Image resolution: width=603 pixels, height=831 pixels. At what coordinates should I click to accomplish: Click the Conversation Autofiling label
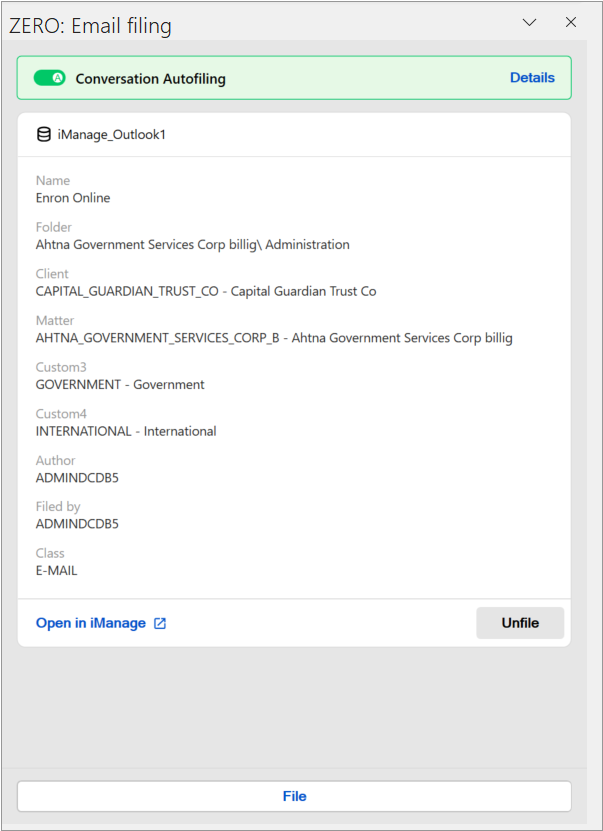[150, 79]
